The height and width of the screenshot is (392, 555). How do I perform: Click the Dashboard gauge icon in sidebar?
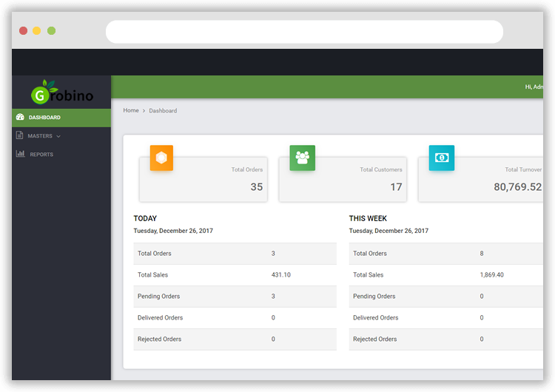click(20, 117)
